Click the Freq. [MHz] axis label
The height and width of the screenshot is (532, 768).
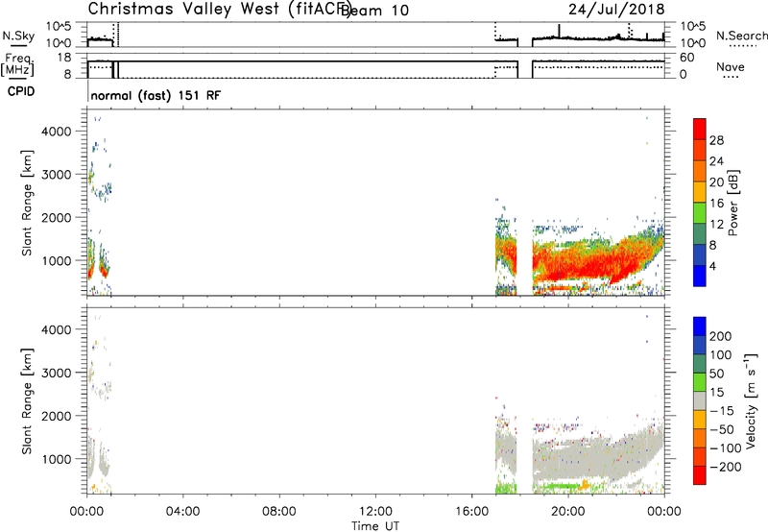[x=17, y=64]
